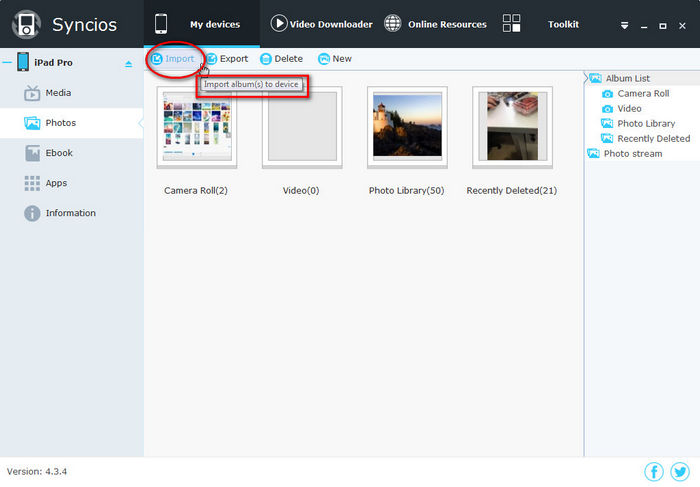The image size is (700, 487).
Task: Click the Import toolbar icon
Action: pos(156,58)
